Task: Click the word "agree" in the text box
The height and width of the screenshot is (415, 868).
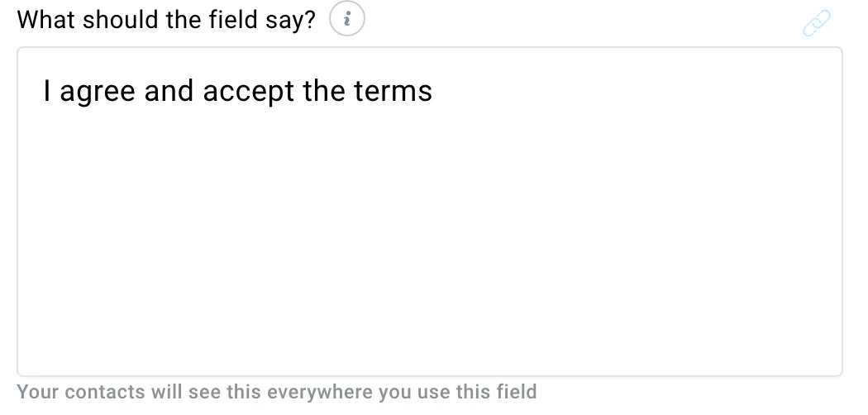Action: point(97,91)
